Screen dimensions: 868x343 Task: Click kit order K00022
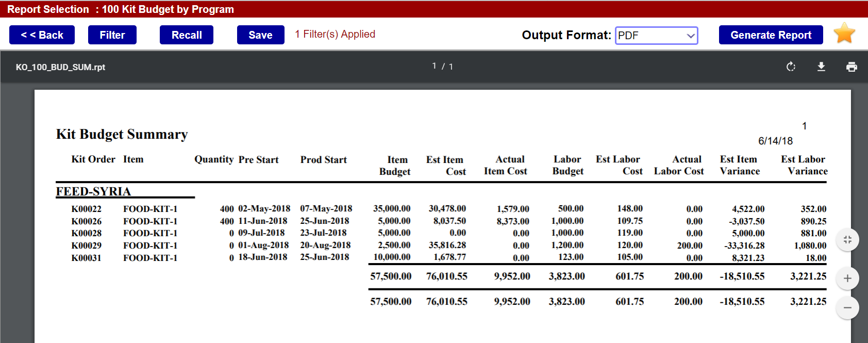click(x=86, y=209)
